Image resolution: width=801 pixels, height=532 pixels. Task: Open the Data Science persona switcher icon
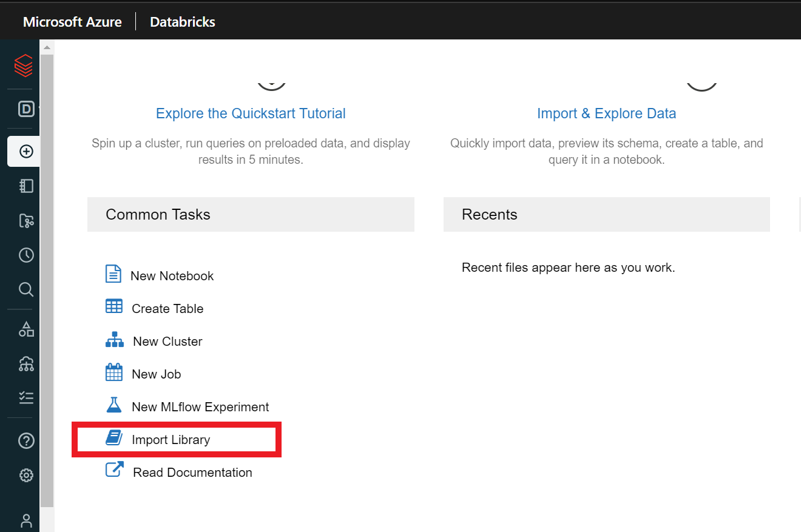pos(25,109)
